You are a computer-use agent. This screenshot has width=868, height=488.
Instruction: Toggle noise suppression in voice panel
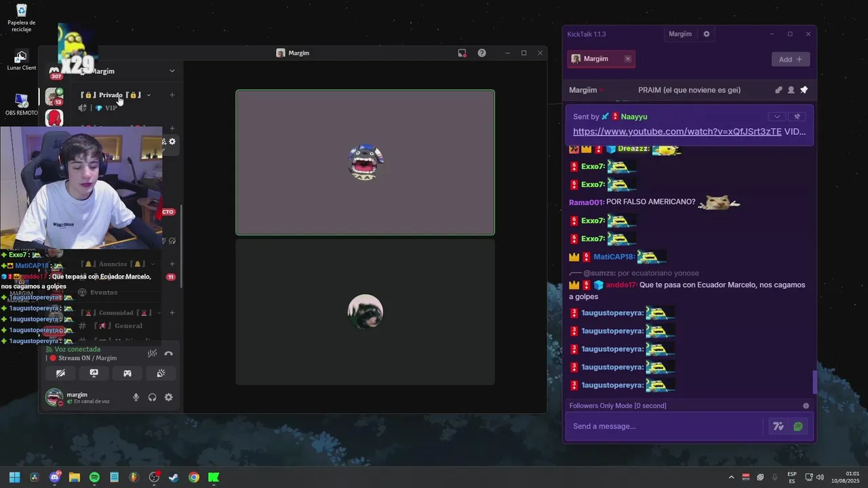(153, 353)
